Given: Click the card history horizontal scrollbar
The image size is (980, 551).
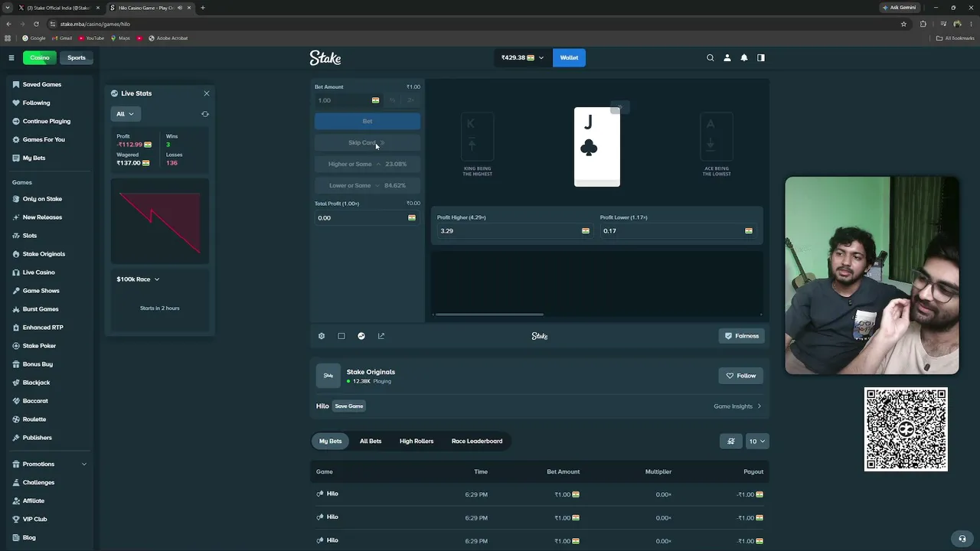Looking at the screenshot, I should pos(488,315).
